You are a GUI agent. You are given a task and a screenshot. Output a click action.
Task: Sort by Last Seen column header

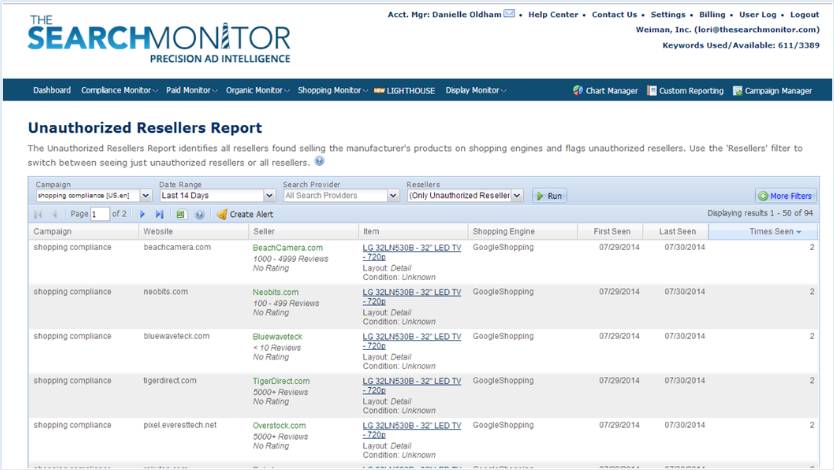675,231
